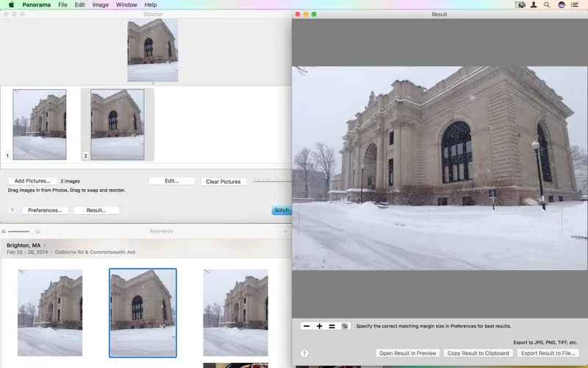
Task: Click the Stitch button
Action: pos(282,210)
